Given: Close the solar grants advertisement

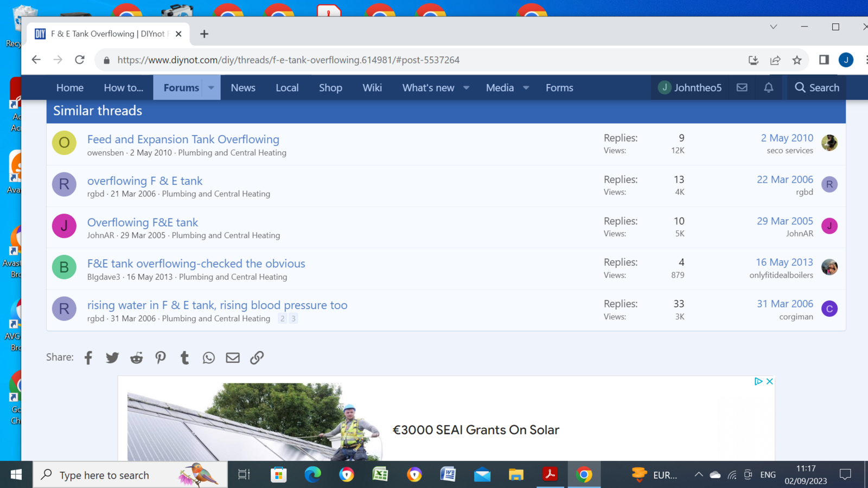Looking at the screenshot, I should [769, 382].
